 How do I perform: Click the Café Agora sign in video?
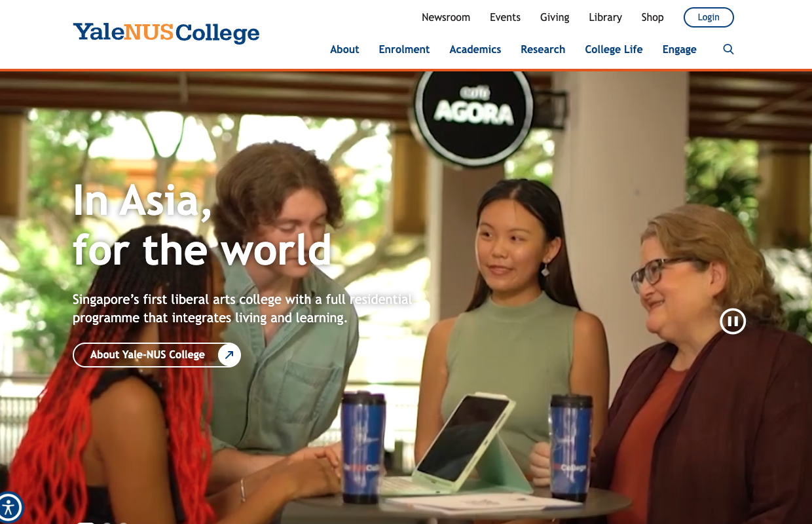[x=475, y=110]
